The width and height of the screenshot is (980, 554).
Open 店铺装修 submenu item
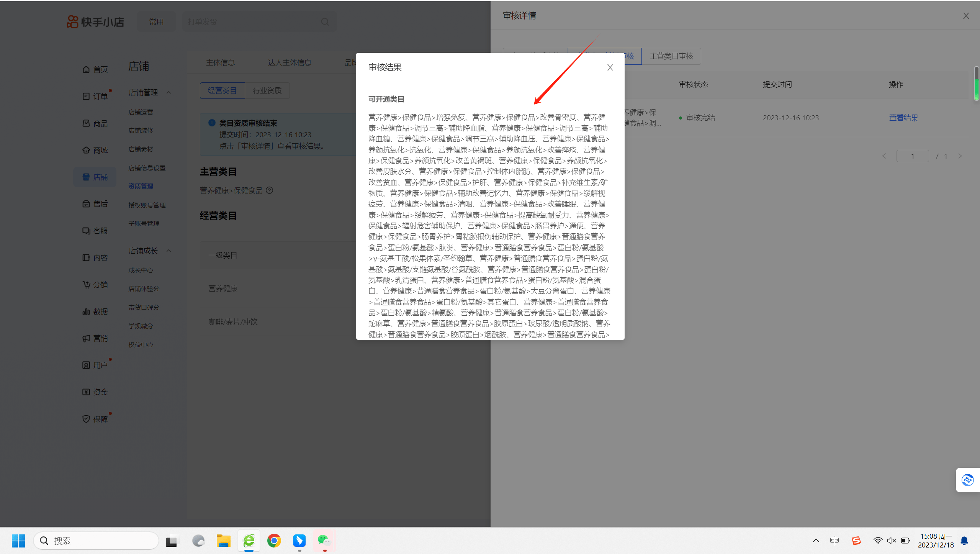(141, 130)
